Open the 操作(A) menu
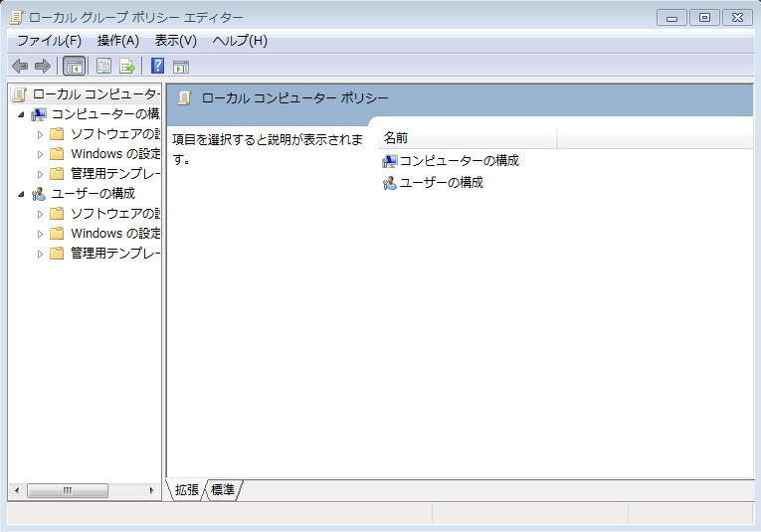Image resolution: width=761 pixels, height=532 pixels. (118, 41)
